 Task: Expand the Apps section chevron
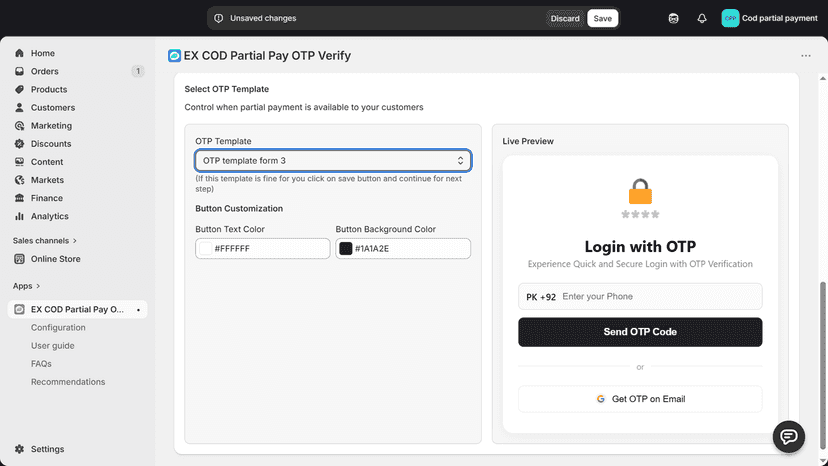coord(38,286)
